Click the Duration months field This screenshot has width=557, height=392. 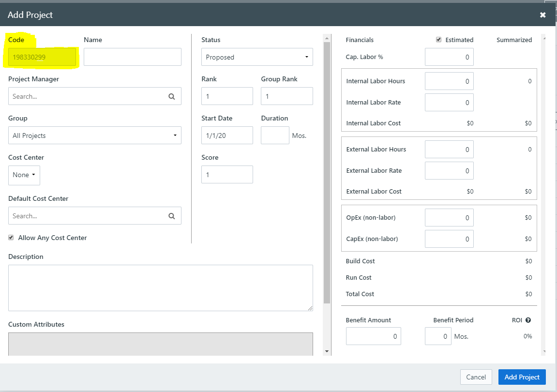[x=275, y=136]
